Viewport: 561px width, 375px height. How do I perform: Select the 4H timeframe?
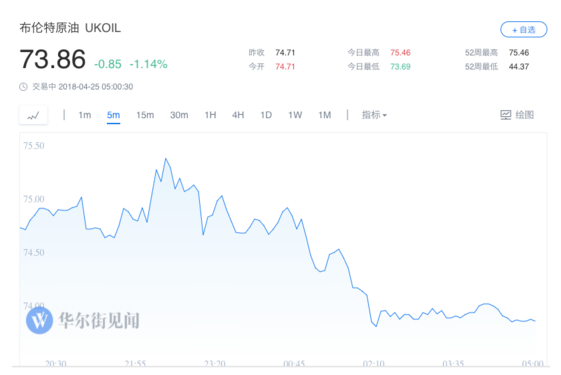point(238,115)
